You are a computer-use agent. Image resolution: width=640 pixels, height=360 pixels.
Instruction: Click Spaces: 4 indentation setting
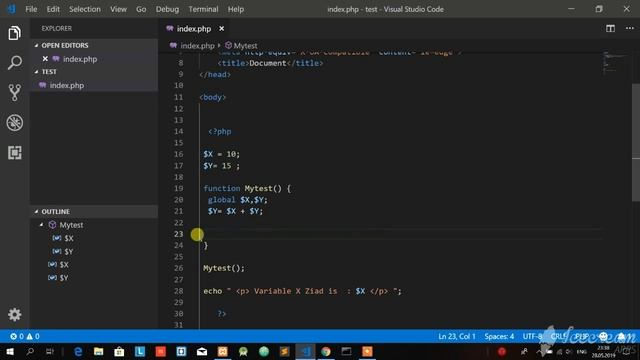[499, 336]
